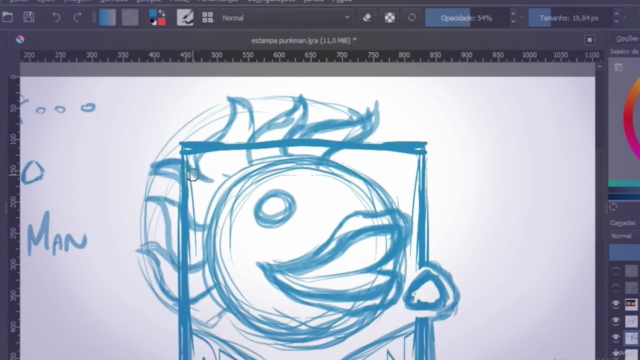Pick the blue foreground color swatch

tap(153, 13)
